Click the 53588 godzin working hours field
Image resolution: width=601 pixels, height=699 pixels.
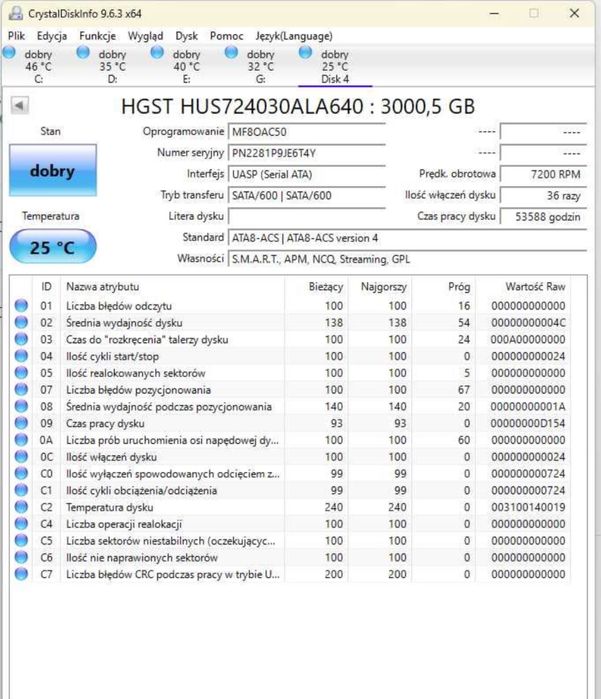coord(543,217)
